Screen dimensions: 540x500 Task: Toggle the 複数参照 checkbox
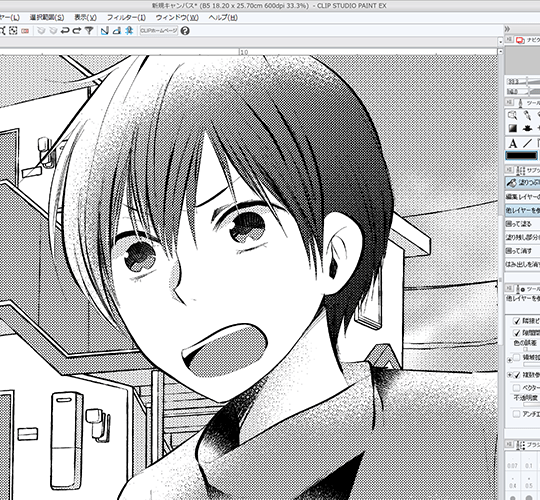pos(516,375)
